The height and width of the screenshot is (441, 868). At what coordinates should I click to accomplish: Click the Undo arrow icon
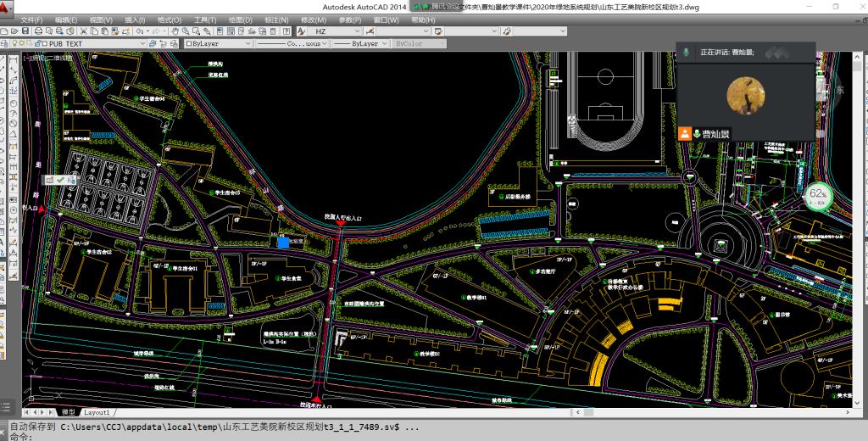pyautogui.click(x=139, y=31)
